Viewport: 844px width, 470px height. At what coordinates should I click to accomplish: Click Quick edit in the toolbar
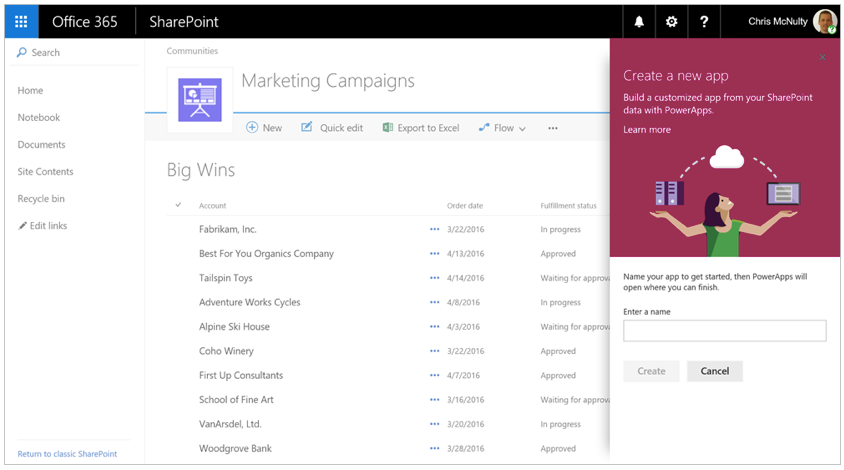pyautogui.click(x=332, y=128)
